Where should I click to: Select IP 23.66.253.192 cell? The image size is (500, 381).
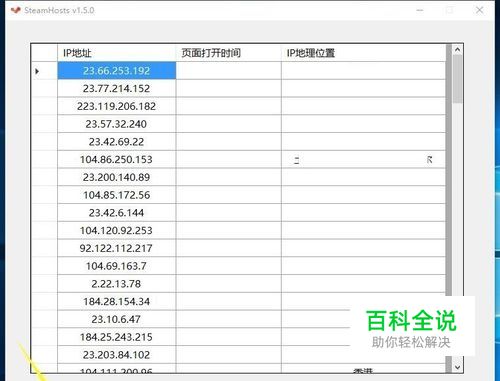pos(117,71)
